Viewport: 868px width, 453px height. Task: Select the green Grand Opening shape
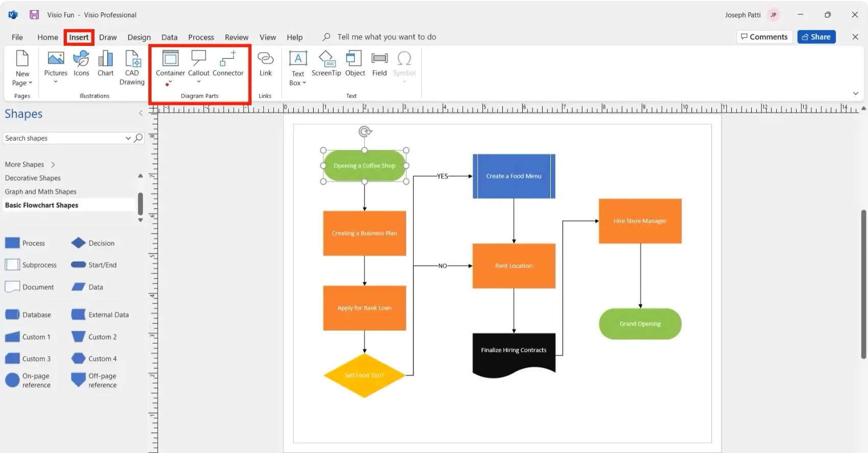[x=640, y=324]
